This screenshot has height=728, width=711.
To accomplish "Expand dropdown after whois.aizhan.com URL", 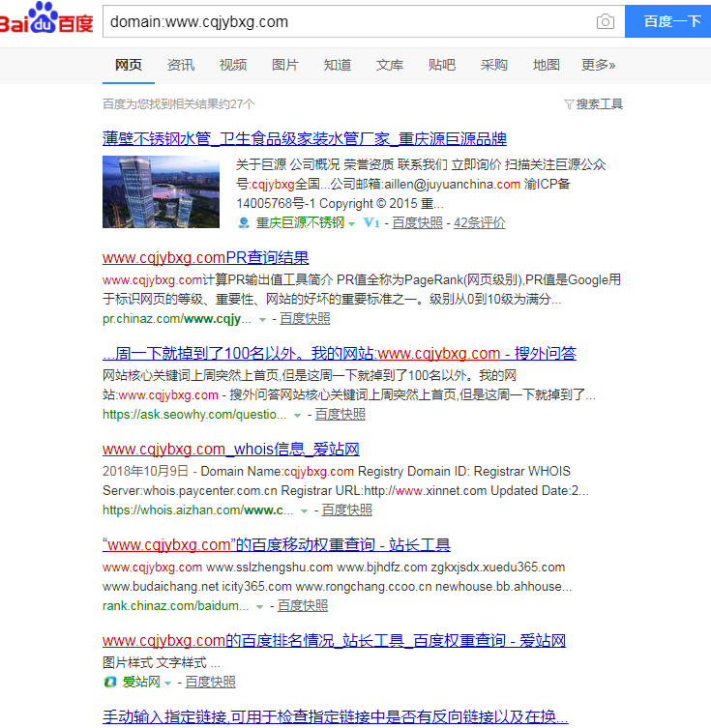I will 304,510.
